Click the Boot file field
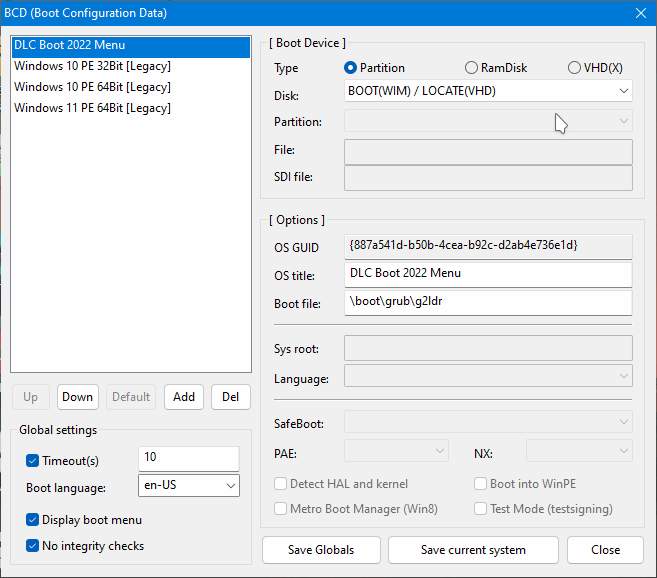The image size is (657, 578). tap(488, 303)
